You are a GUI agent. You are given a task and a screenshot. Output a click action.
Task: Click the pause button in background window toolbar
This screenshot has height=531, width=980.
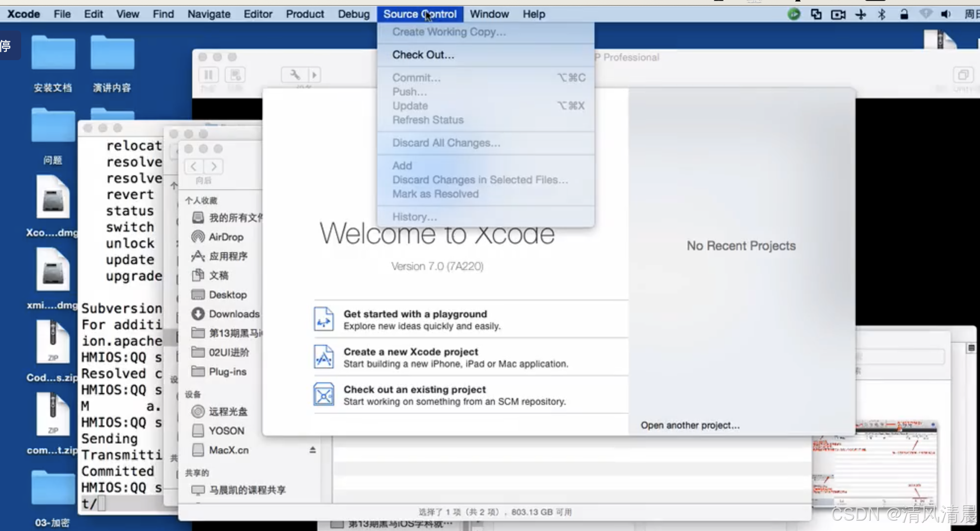(209, 75)
